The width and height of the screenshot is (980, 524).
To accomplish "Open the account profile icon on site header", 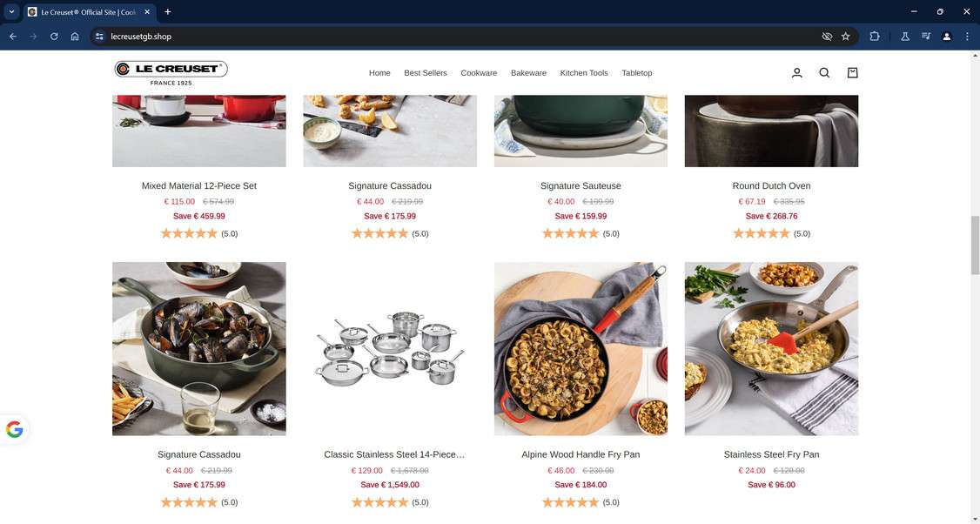I will tap(797, 72).
